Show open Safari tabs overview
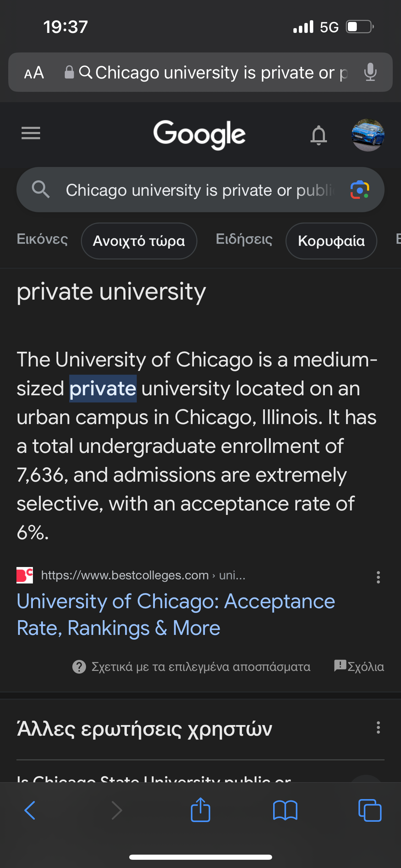Image resolution: width=401 pixels, height=868 pixels. pos(369,810)
